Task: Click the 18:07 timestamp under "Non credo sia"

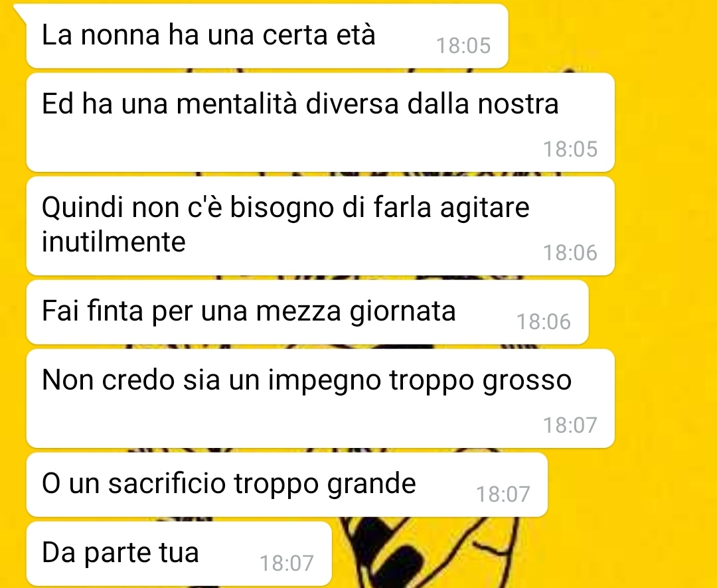Action: [x=570, y=425]
